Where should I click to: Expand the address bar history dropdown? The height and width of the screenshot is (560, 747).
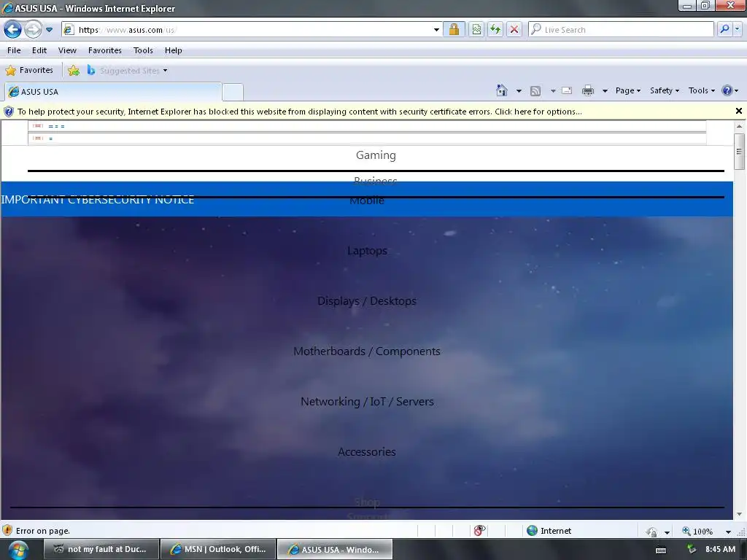click(x=436, y=29)
